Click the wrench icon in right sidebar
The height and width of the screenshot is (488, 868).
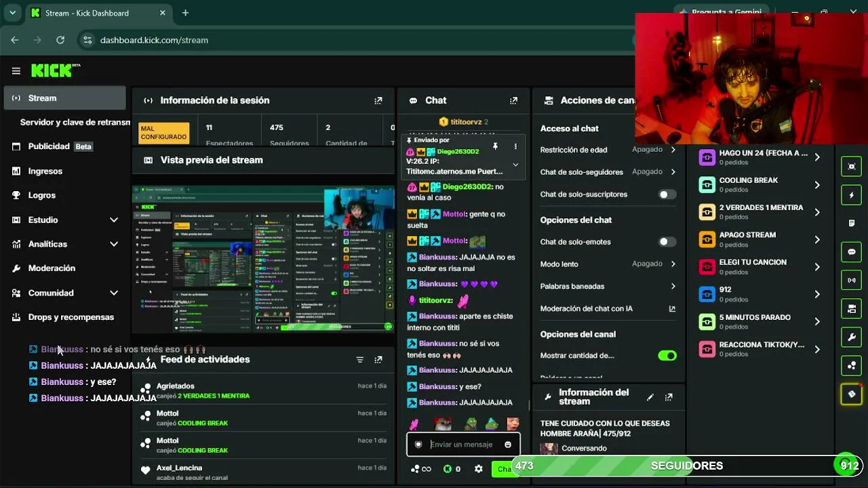852,337
